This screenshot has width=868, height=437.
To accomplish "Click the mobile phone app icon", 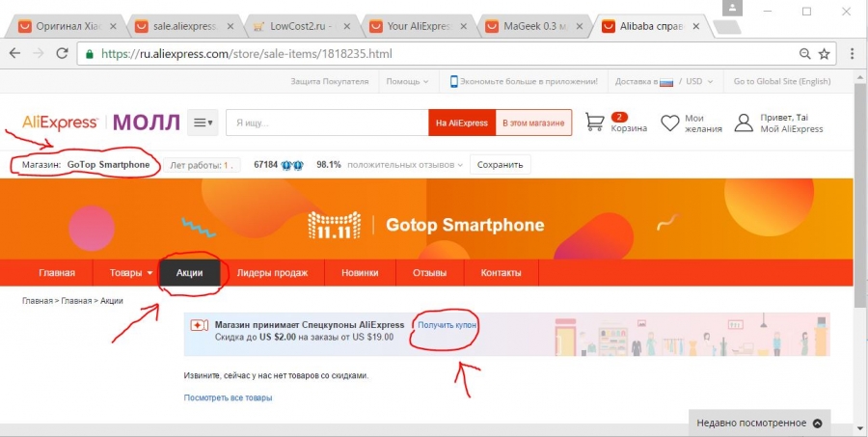I will (454, 81).
